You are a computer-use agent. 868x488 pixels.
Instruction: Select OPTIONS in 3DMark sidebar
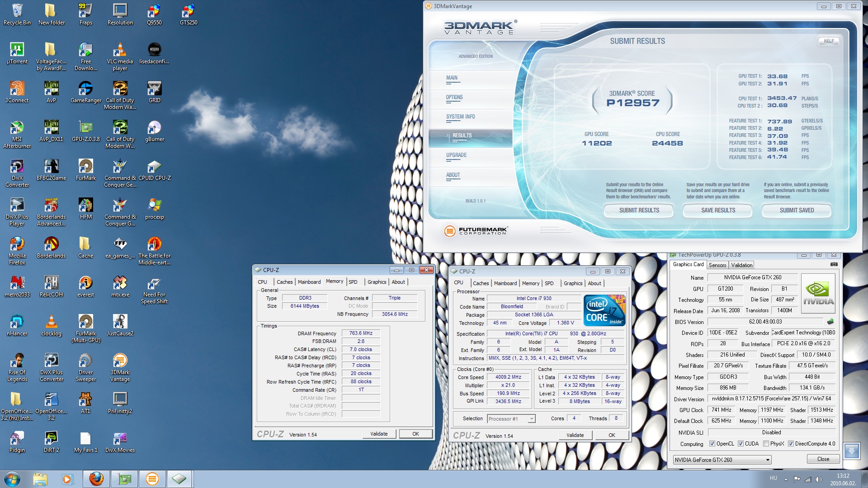click(454, 97)
